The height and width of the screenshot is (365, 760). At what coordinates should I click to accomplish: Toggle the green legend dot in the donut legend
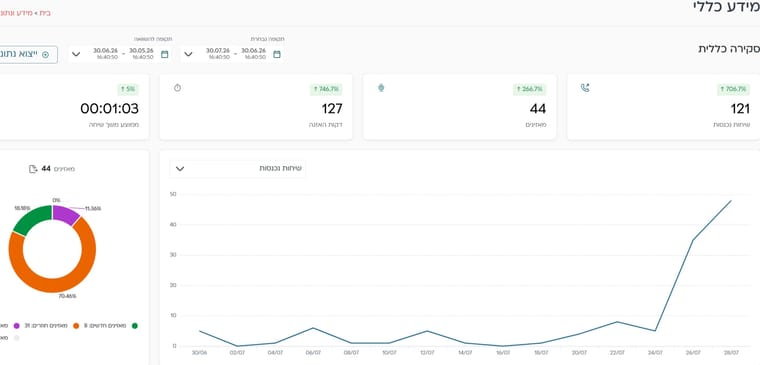(135, 326)
